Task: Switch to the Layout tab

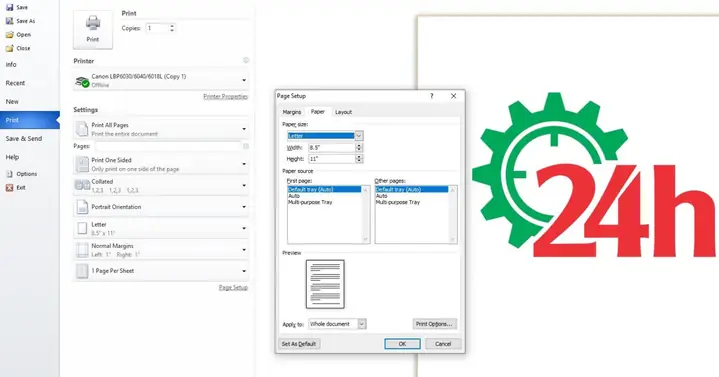Action: [343, 112]
